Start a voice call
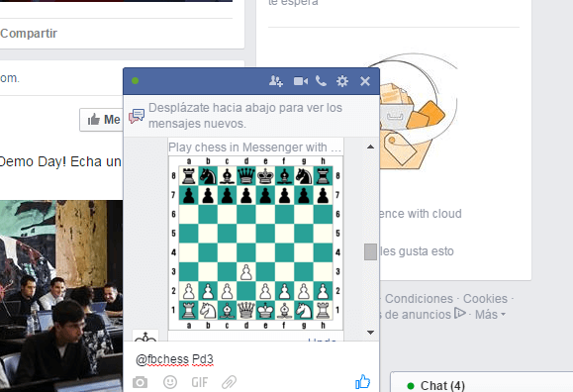Image resolution: width=573 pixels, height=392 pixels. coord(321,81)
